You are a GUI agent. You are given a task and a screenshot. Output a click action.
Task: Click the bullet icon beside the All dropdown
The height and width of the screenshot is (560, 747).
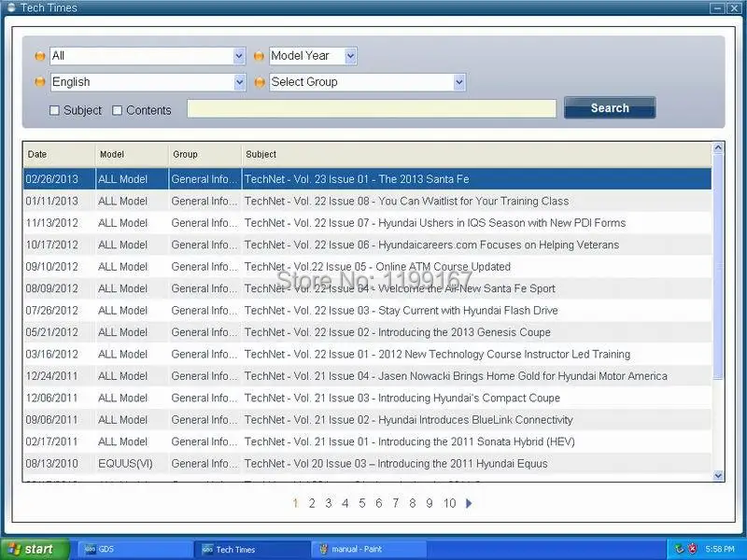[x=39, y=56]
